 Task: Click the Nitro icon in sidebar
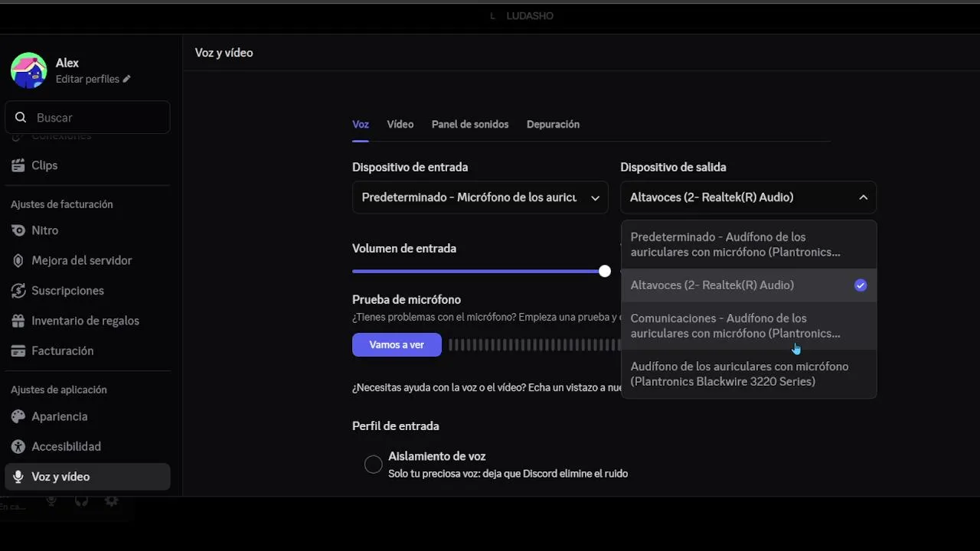click(18, 230)
